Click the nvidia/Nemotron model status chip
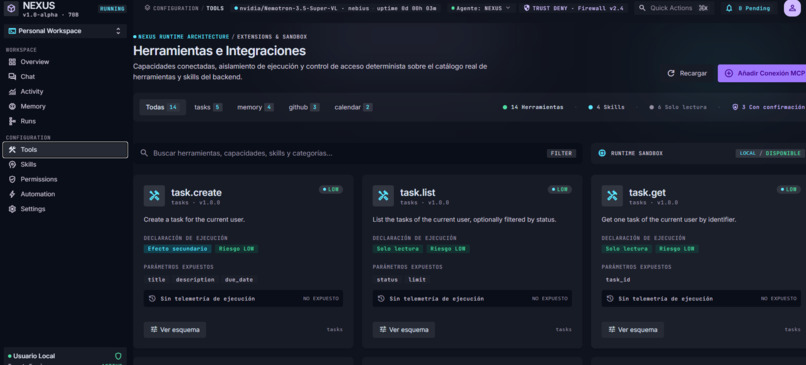The height and width of the screenshot is (365, 806). click(x=336, y=8)
